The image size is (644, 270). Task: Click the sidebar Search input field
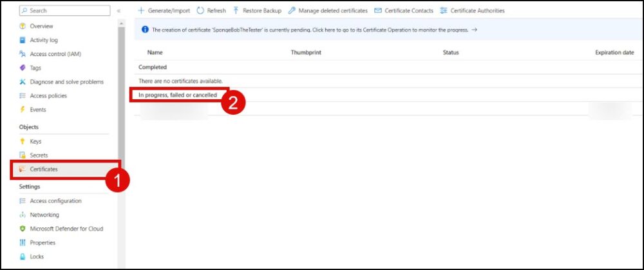pos(64,11)
